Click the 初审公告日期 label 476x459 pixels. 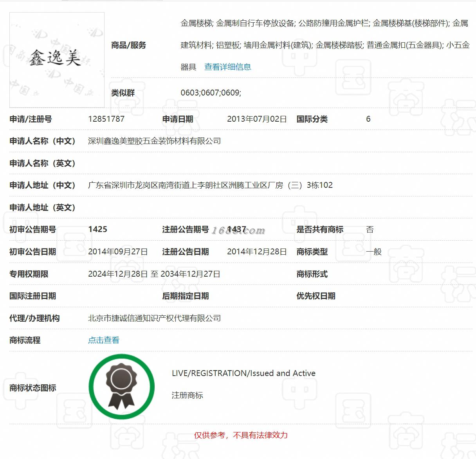(33, 252)
